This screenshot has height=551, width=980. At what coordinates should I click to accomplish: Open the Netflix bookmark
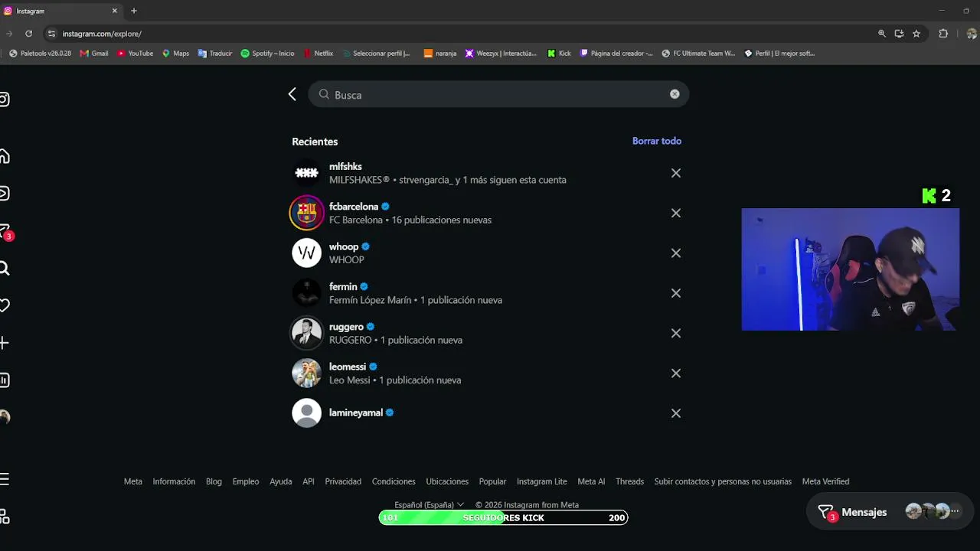318,54
